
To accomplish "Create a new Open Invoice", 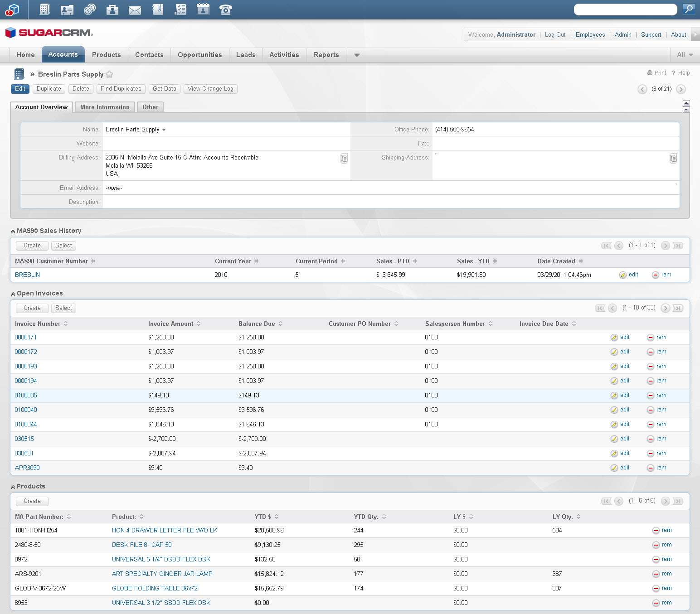I will tap(32, 308).
